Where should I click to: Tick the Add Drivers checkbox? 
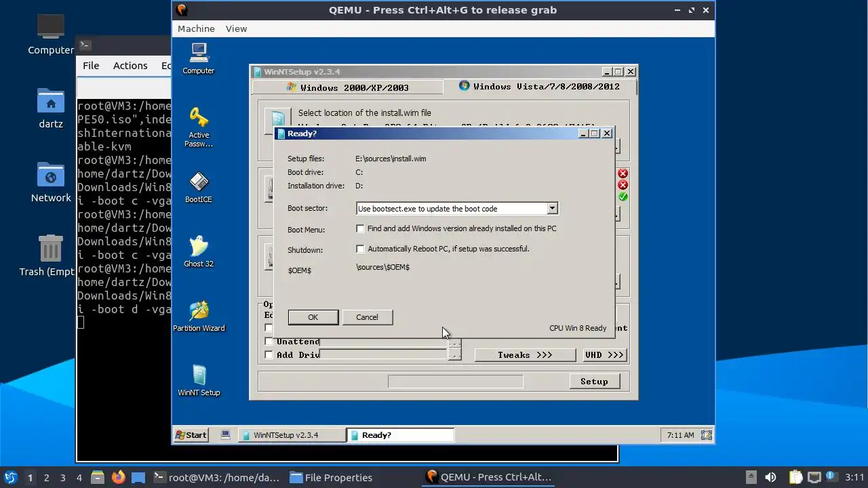269,355
